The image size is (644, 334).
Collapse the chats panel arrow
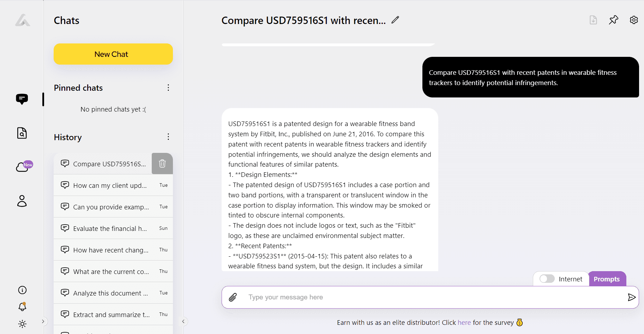pyautogui.click(x=183, y=321)
